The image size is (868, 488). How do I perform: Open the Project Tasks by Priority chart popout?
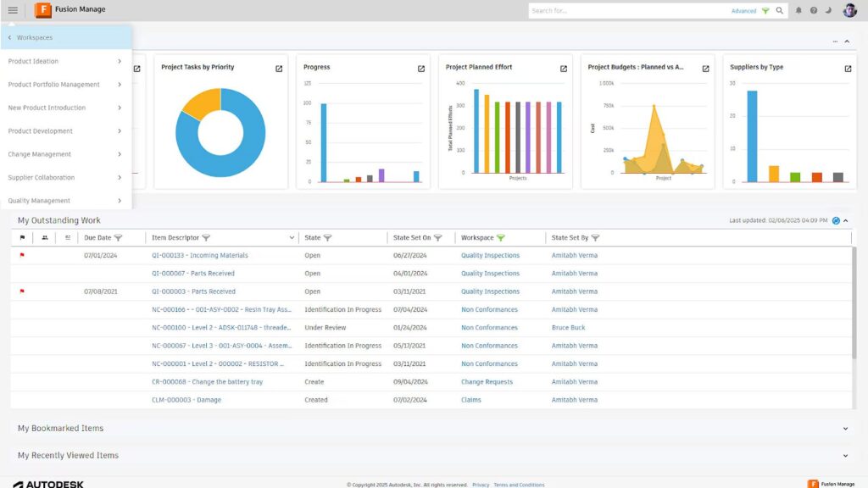pyautogui.click(x=278, y=68)
